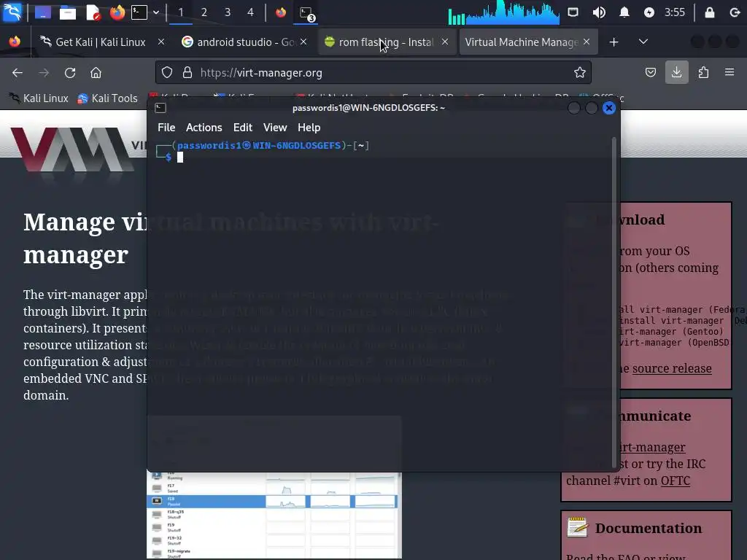The image size is (747, 560).
Task: Open the volume control tray icon
Action: (x=599, y=12)
